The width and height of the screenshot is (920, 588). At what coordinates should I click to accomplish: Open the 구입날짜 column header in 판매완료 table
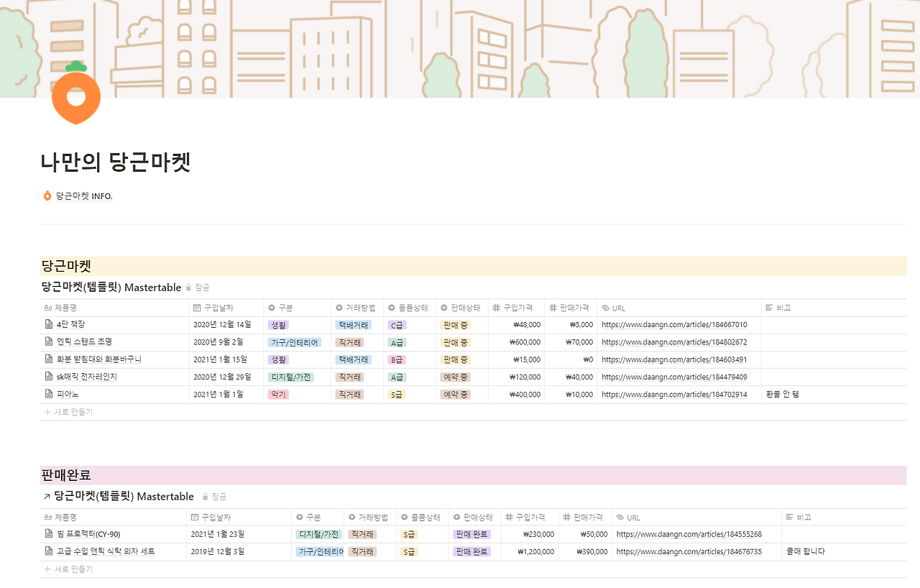[240, 517]
